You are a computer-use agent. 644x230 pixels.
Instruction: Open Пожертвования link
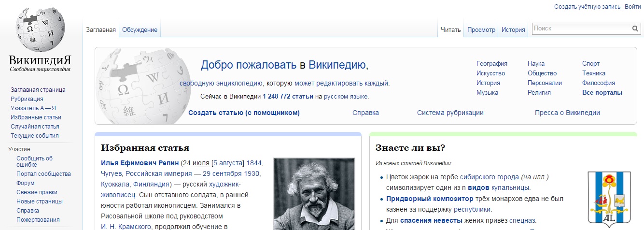click(x=38, y=220)
